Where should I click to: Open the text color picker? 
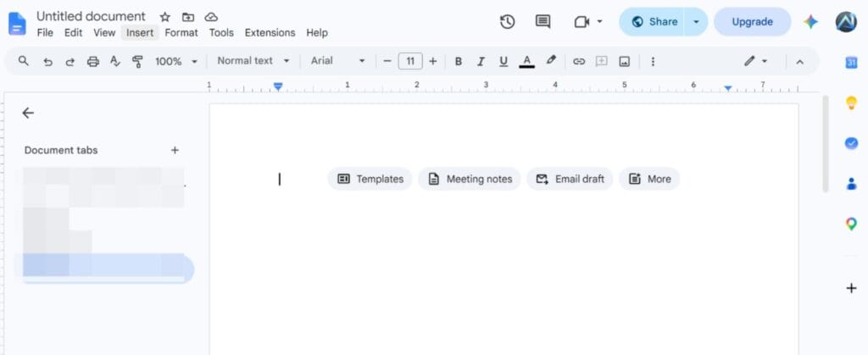[x=526, y=61]
